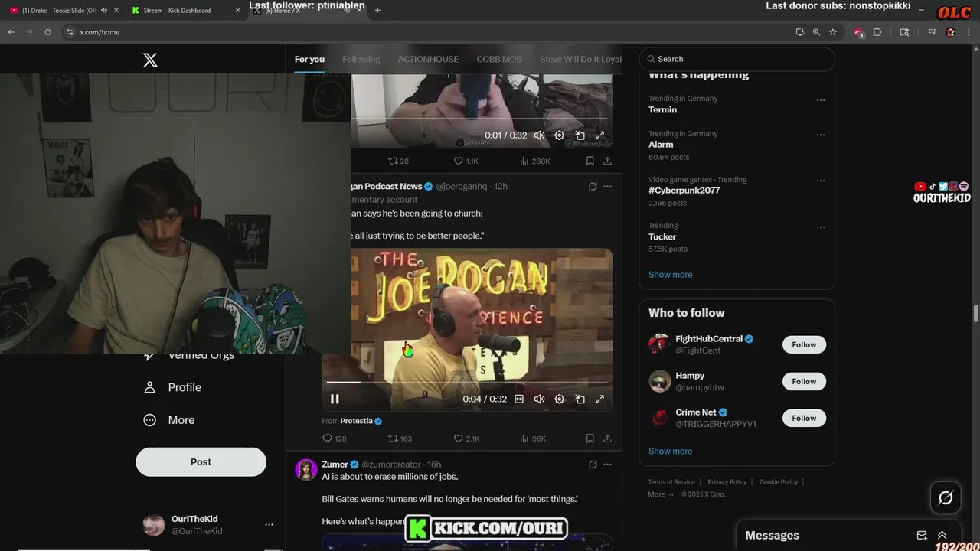Image resolution: width=980 pixels, height=551 pixels.
Task: Like the top post with 1.1K likes
Action: coord(465,161)
